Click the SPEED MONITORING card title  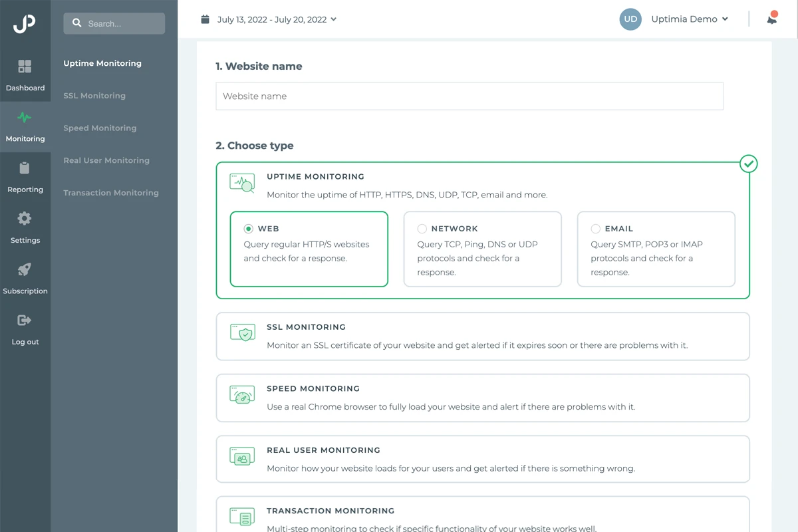click(x=313, y=388)
